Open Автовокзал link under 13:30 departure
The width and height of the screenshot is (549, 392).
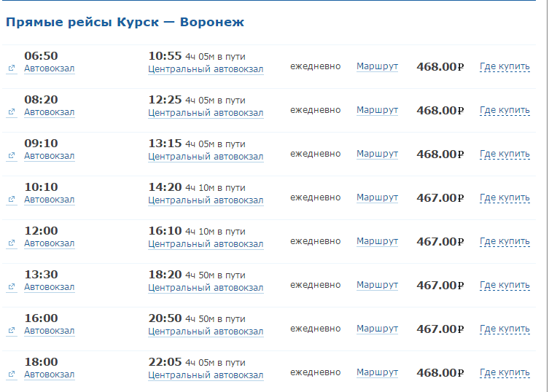[50, 287]
